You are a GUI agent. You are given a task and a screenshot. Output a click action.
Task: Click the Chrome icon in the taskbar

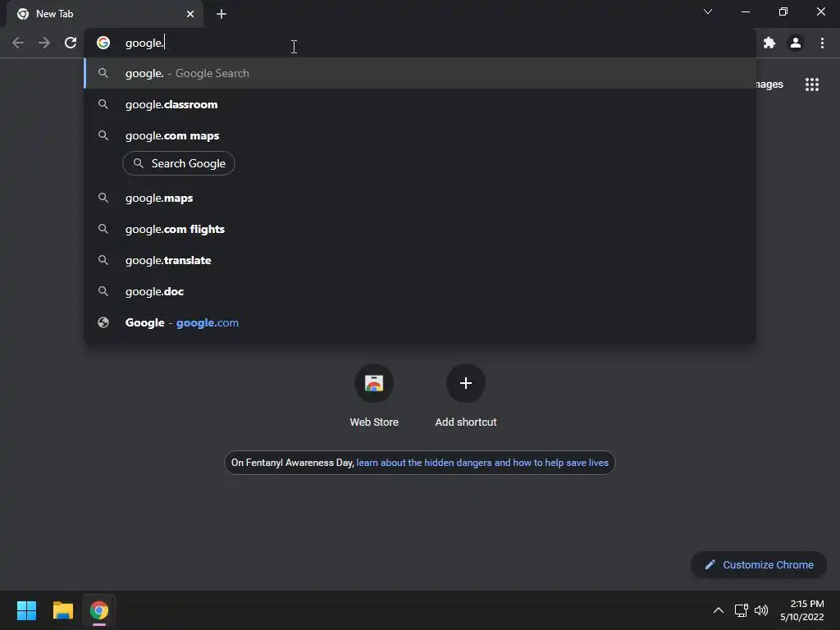click(x=99, y=610)
